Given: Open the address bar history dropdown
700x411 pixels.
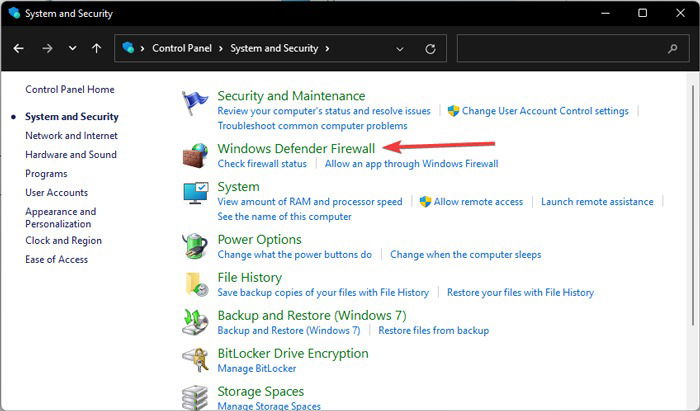Looking at the screenshot, I should (x=400, y=49).
